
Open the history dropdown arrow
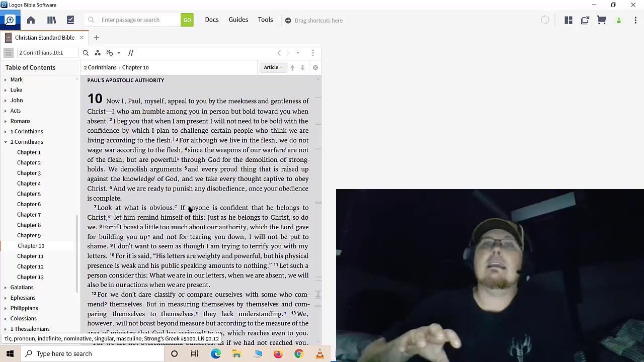(x=298, y=53)
